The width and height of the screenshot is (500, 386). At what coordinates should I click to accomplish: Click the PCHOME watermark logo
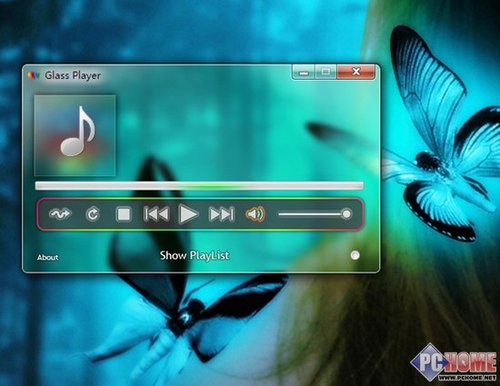point(454,363)
